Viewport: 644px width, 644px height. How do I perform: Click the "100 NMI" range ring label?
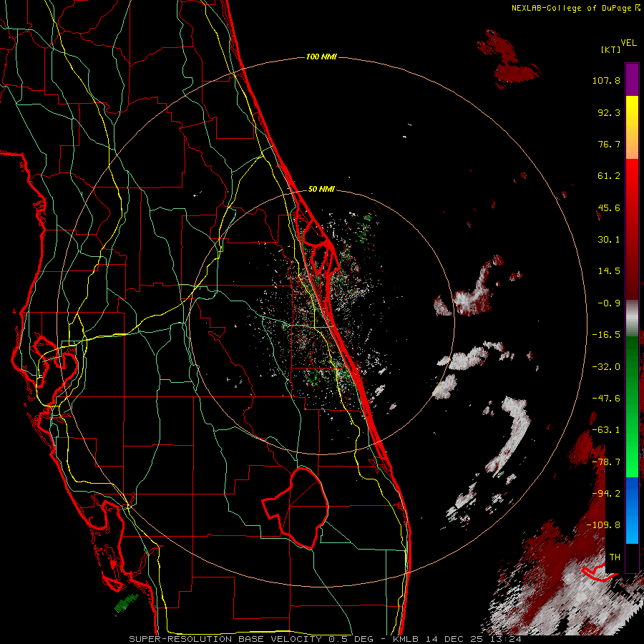pos(321,57)
